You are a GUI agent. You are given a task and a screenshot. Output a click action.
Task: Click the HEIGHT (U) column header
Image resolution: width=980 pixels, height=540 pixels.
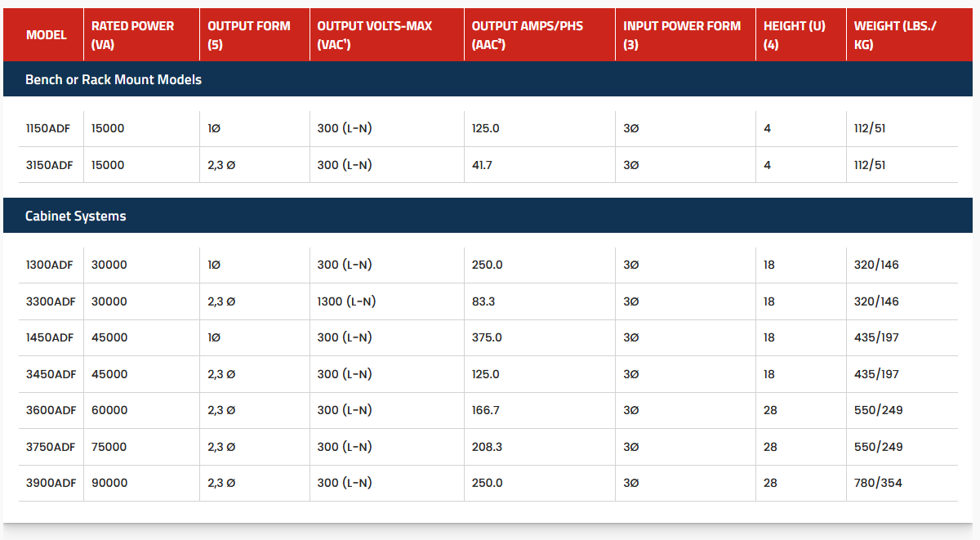794,35
